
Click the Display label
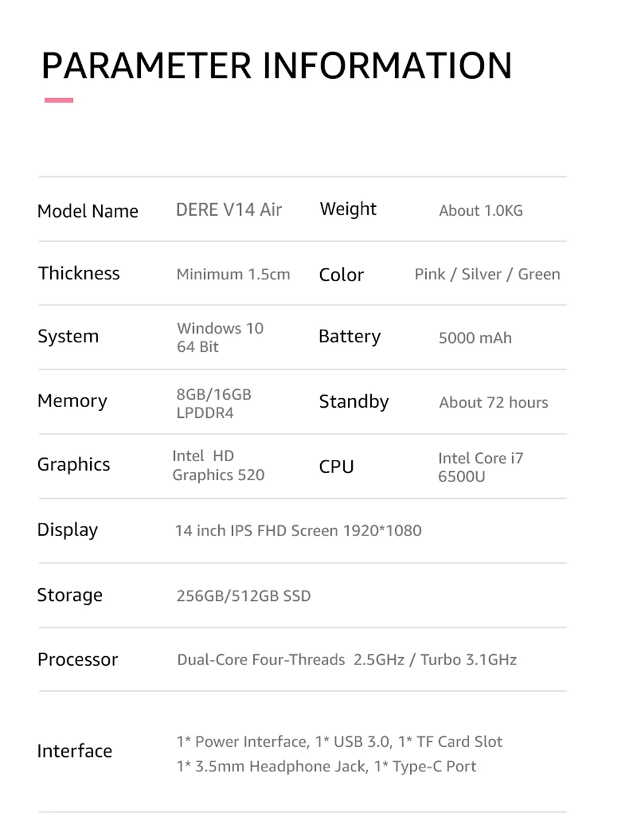pyautogui.click(x=67, y=530)
